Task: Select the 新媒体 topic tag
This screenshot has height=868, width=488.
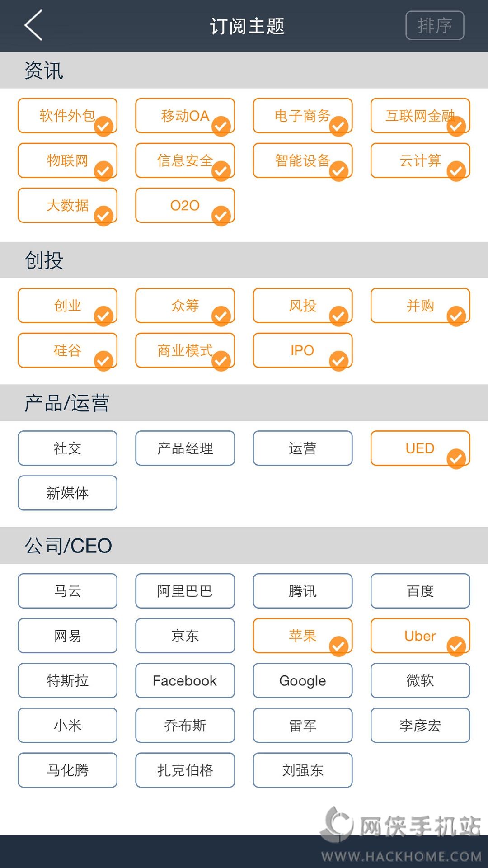Action: [67, 493]
